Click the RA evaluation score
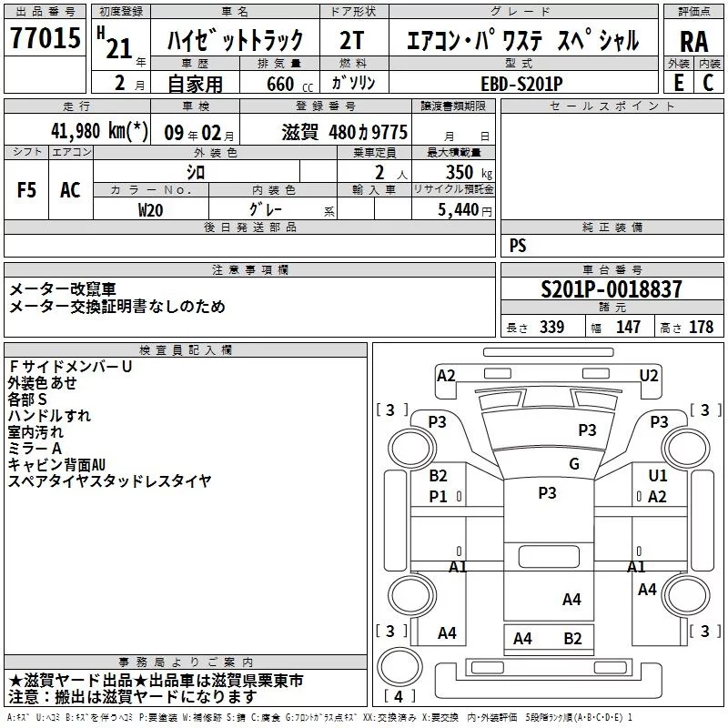 point(694,41)
